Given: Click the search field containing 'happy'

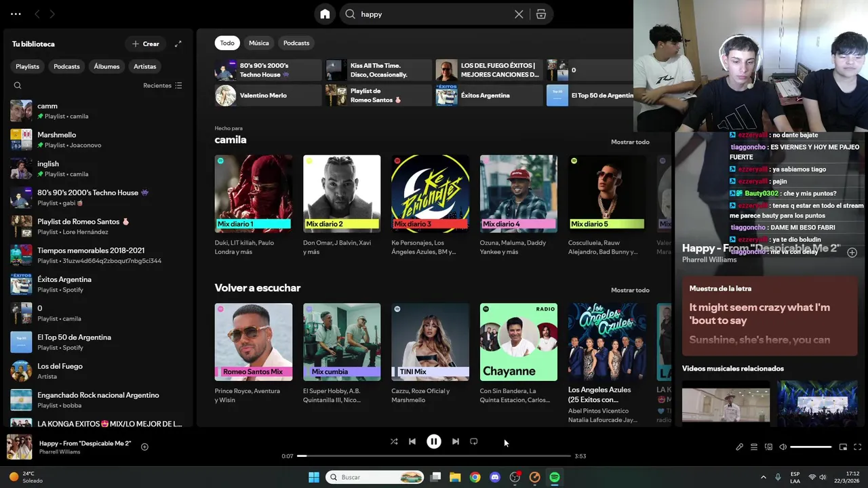Looking at the screenshot, I should tap(434, 14).
